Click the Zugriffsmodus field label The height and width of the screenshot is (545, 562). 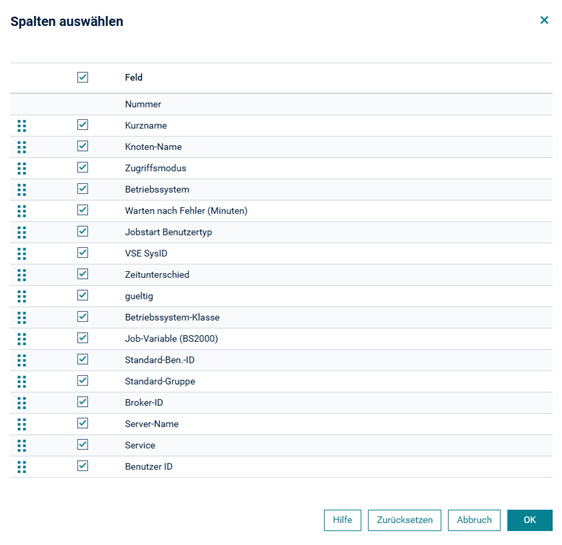[156, 168]
